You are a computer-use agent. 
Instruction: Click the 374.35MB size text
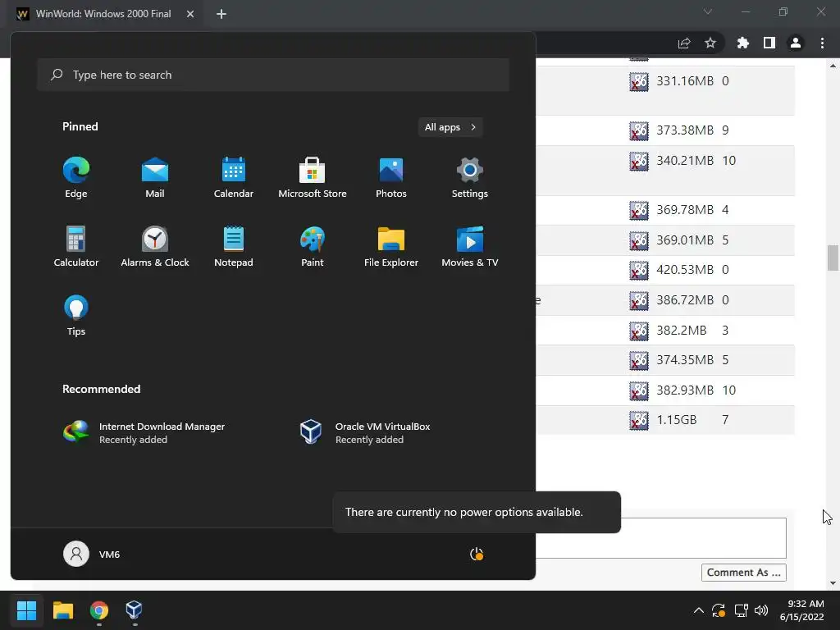(685, 360)
